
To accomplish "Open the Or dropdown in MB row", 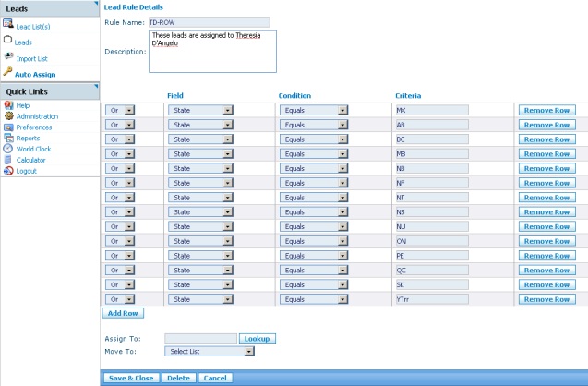I will (120, 154).
